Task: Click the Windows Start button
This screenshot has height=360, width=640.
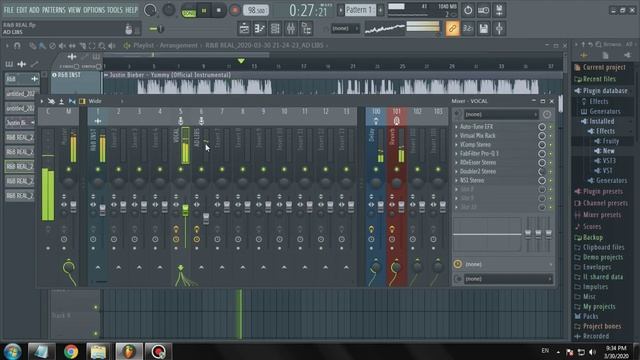Action: pyautogui.click(x=12, y=351)
